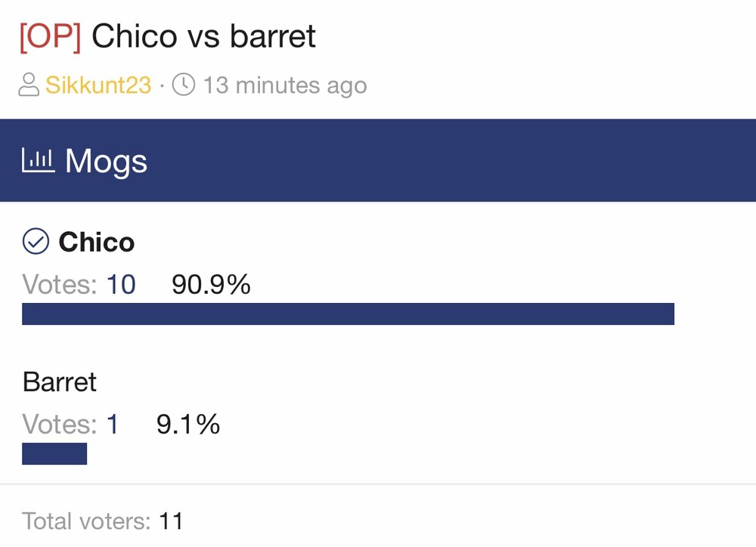Click the Barret result bar
This screenshot has height=547, width=756.
54,453
